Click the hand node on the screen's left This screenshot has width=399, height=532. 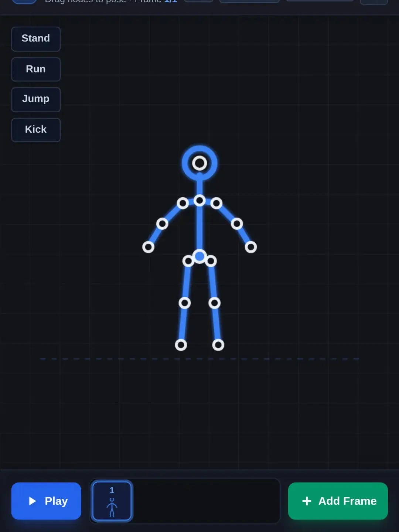pyautogui.click(x=148, y=247)
